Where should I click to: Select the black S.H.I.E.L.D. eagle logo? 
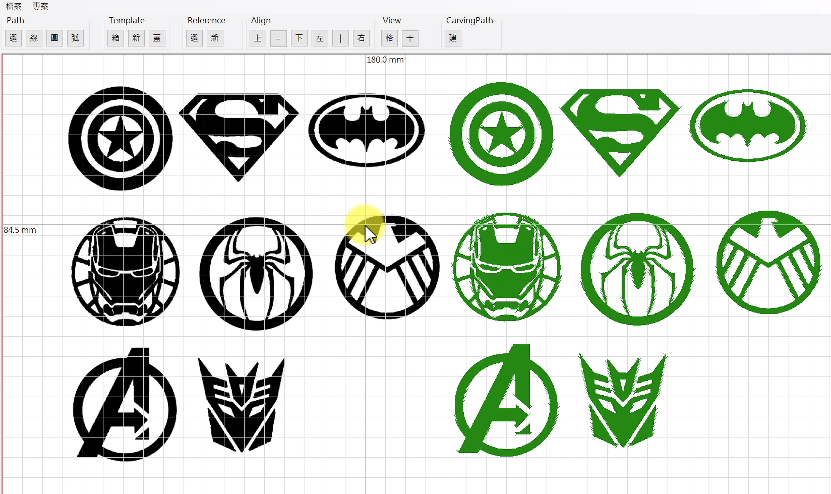(x=387, y=266)
